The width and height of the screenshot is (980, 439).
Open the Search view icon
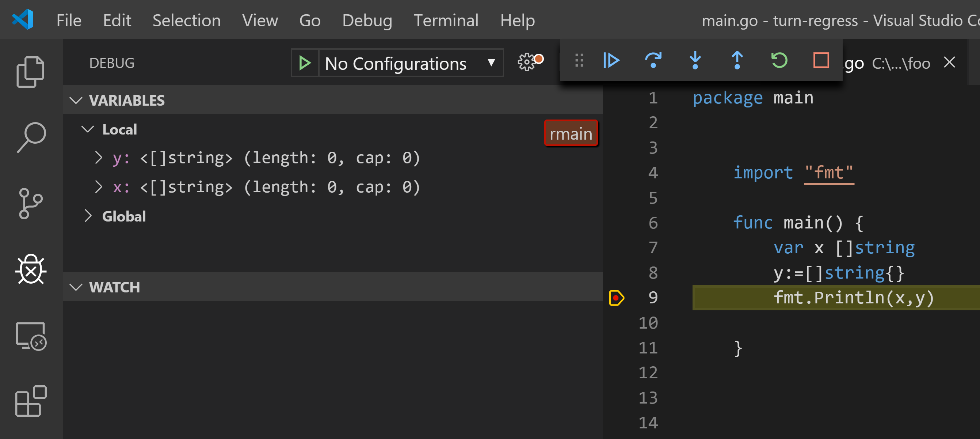coord(30,137)
